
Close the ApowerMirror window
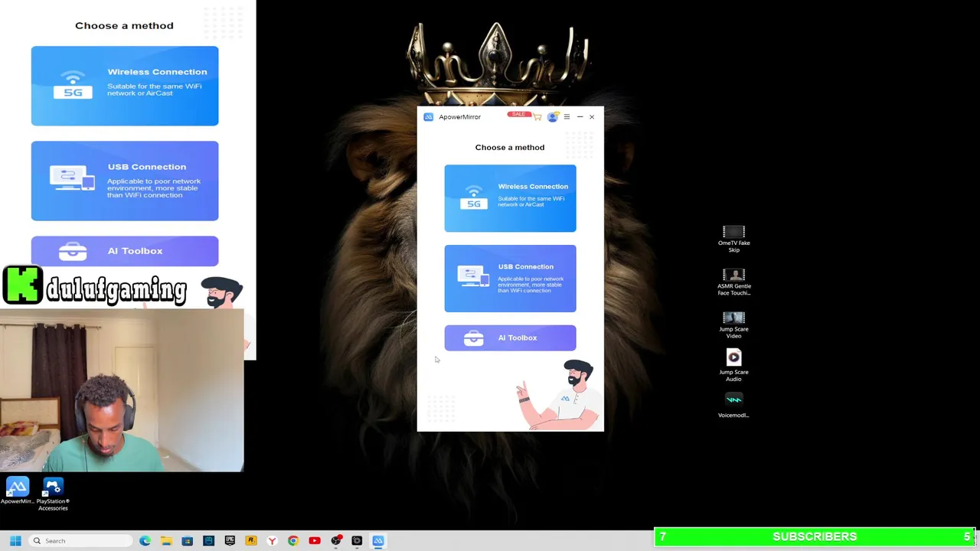tap(592, 117)
